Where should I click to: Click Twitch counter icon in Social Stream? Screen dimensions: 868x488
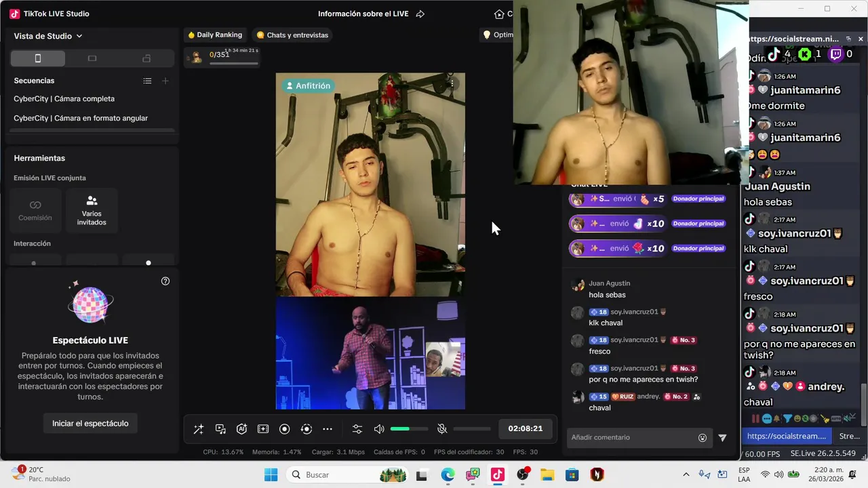tap(836, 54)
